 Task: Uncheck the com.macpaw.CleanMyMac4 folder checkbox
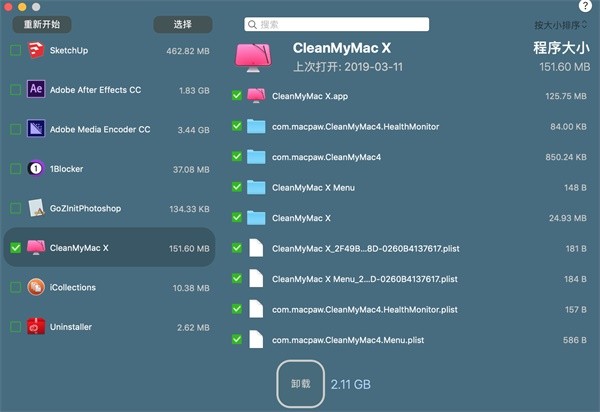(237, 156)
